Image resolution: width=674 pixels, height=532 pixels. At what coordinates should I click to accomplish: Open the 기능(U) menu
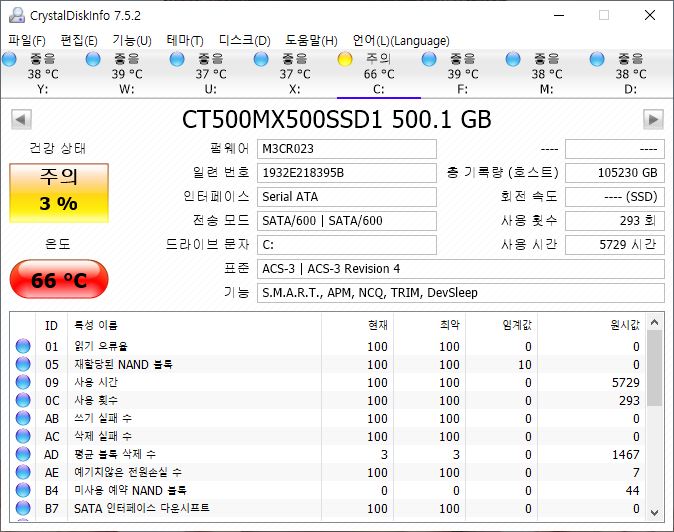click(132, 41)
